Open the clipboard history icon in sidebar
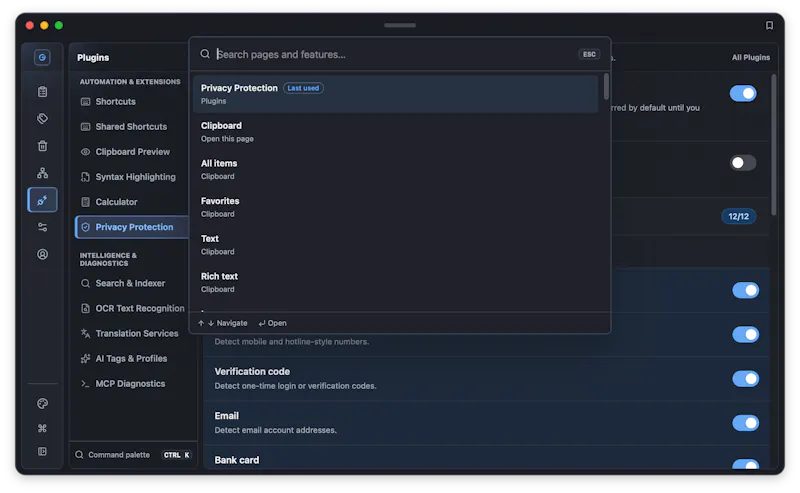This screenshot has height=493, width=800. pos(42,91)
